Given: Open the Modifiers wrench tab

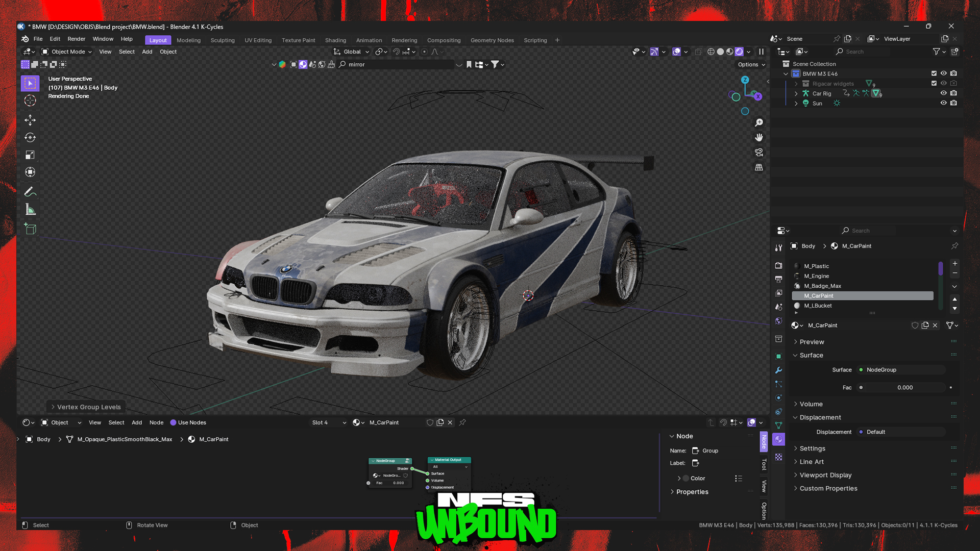Looking at the screenshot, I should 778,370.
